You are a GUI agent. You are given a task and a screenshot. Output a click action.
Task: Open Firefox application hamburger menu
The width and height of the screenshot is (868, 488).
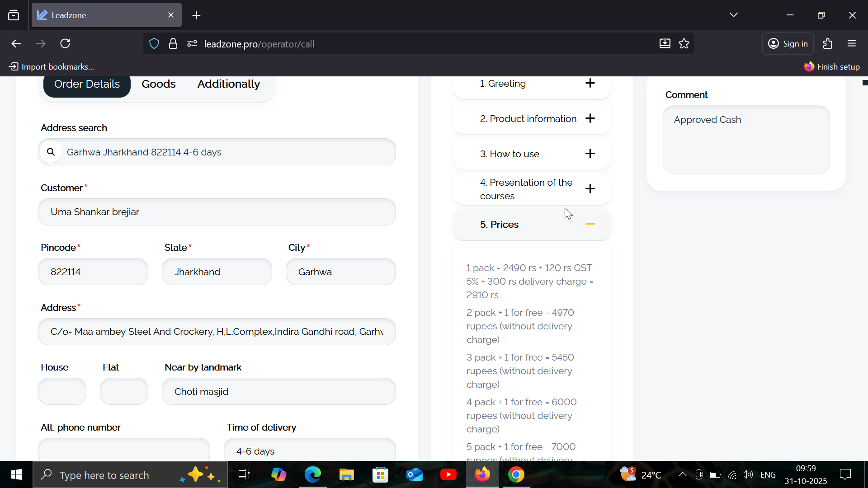coord(852,44)
